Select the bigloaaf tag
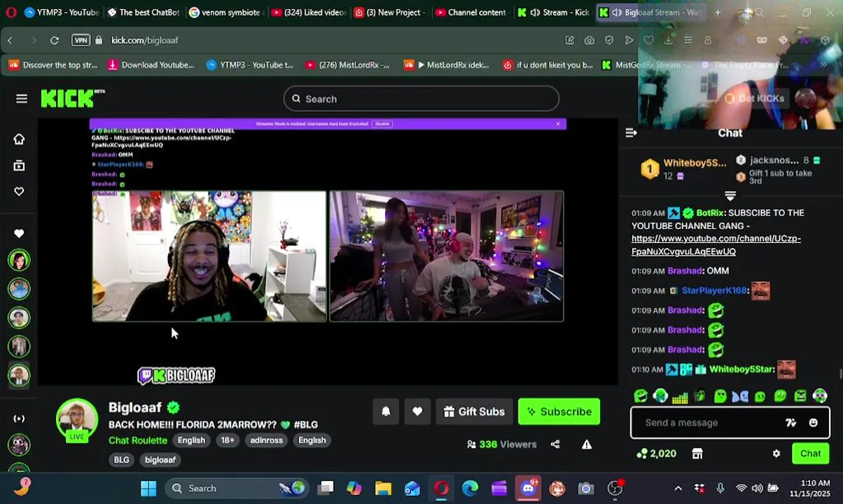Viewport: 843px width, 504px height. [160, 460]
